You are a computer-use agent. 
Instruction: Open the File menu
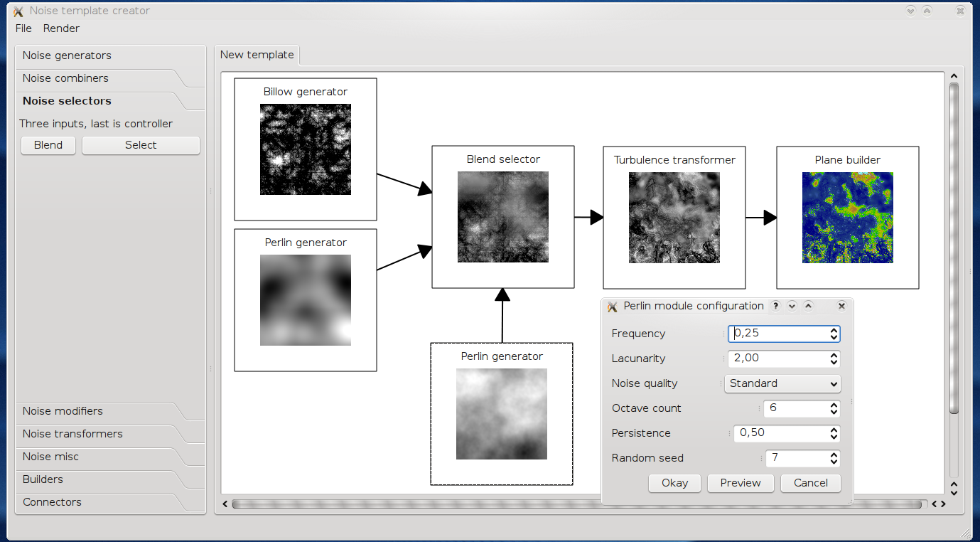(x=23, y=28)
